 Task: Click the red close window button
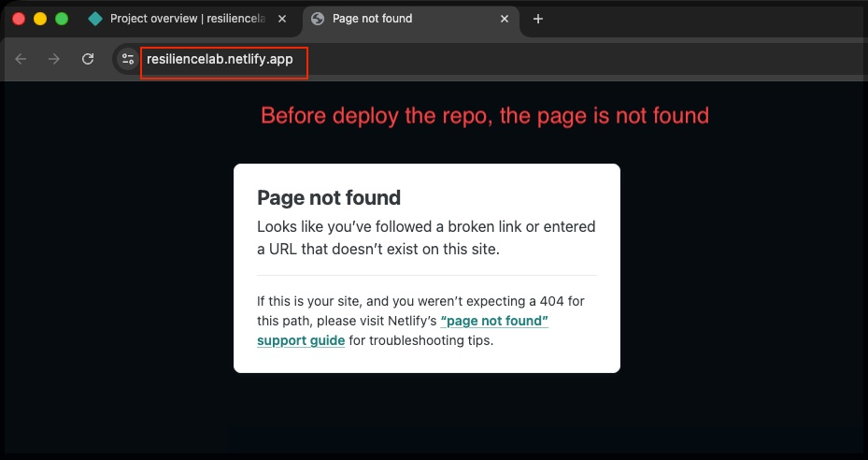click(19, 19)
